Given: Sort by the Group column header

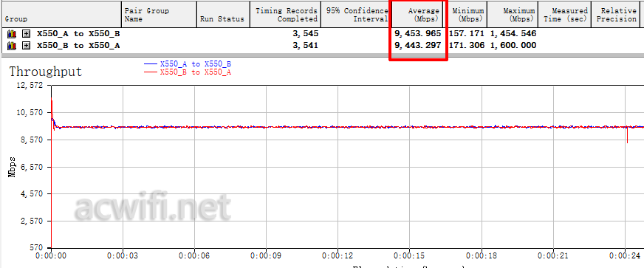Looking at the screenshot, I should click(x=61, y=14).
